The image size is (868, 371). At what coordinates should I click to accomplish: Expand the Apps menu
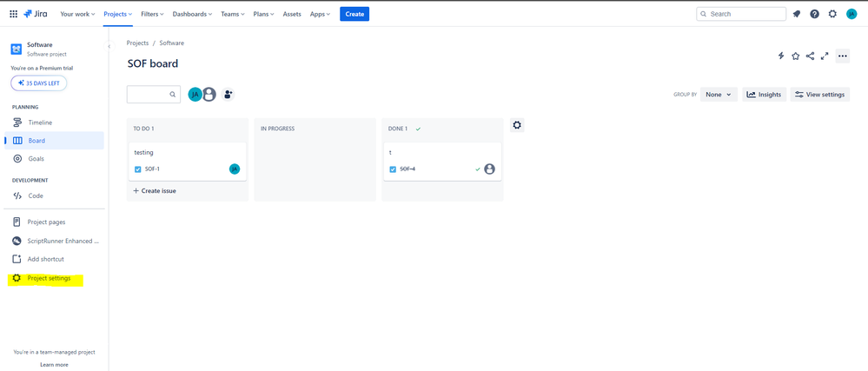pyautogui.click(x=320, y=14)
